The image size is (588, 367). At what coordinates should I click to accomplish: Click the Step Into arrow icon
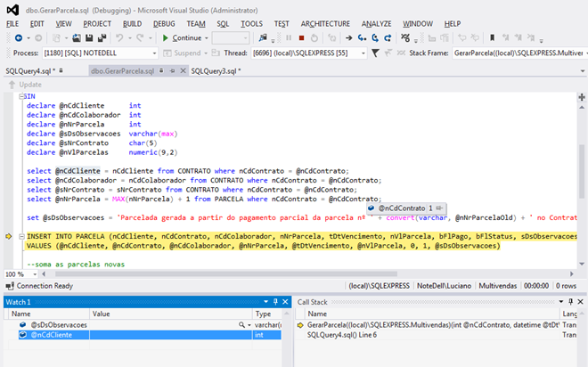pyautogui.click(x=361, y=38)
